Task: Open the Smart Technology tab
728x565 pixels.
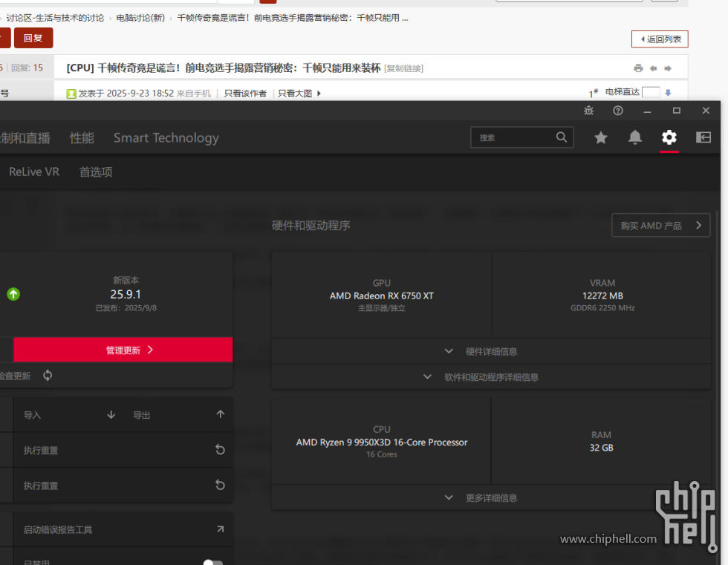Action: (x=166, y=138)
